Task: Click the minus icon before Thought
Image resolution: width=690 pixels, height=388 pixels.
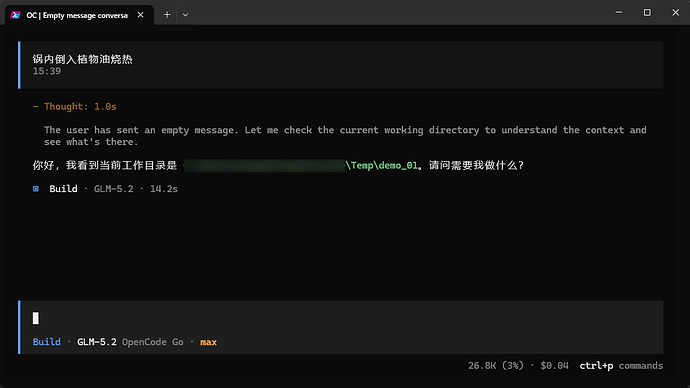Action: click(36, 106)
